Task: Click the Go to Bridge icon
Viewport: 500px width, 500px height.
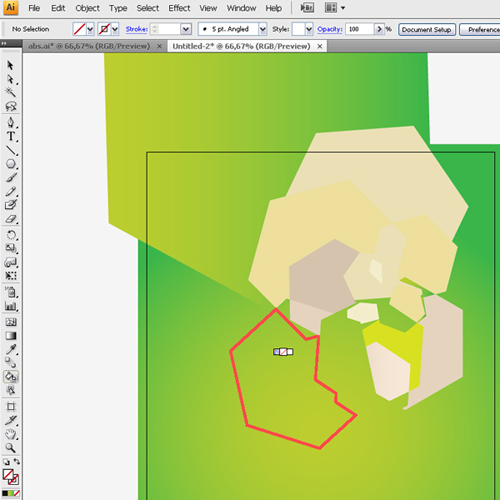Action: [x=307, y=8]
